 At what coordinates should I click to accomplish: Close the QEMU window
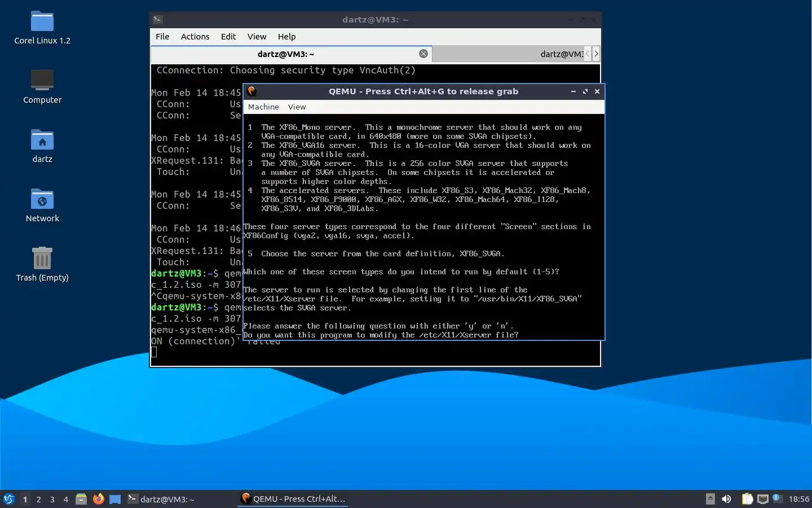[x=597, y=91]
